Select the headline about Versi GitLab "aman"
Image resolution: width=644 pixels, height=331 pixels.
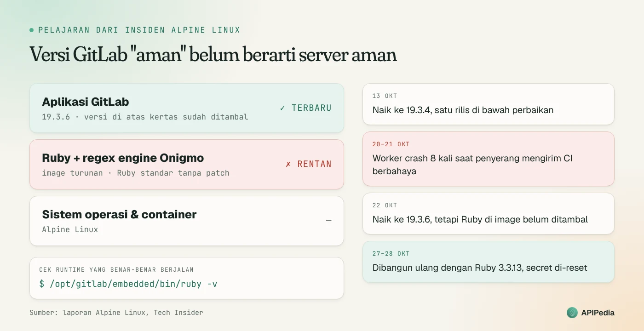coord(213,54)
